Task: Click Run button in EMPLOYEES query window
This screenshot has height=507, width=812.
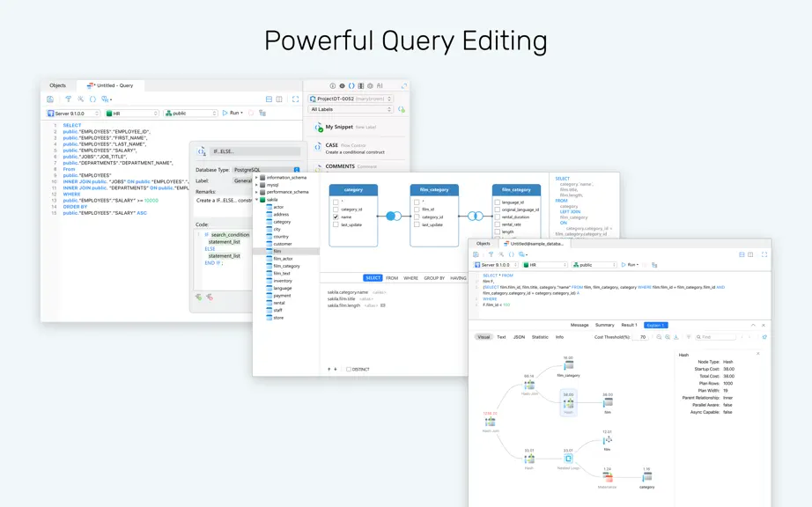Action: (233, 113)
